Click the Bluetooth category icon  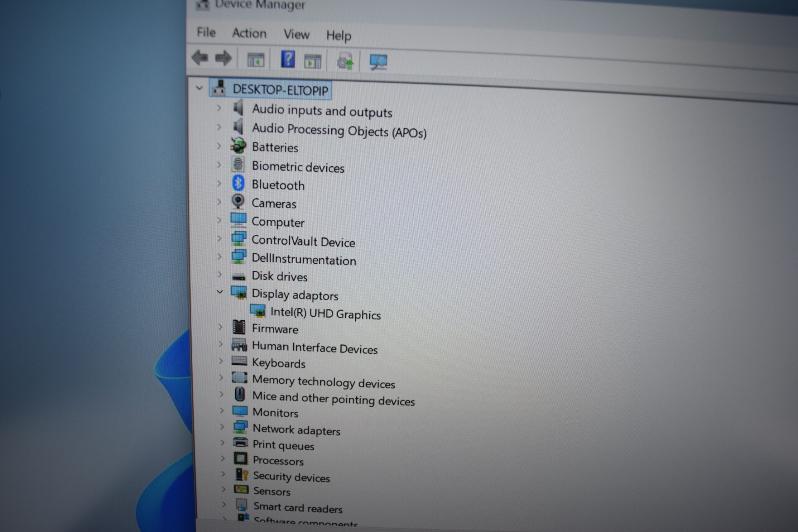click(x=238, y=183)
